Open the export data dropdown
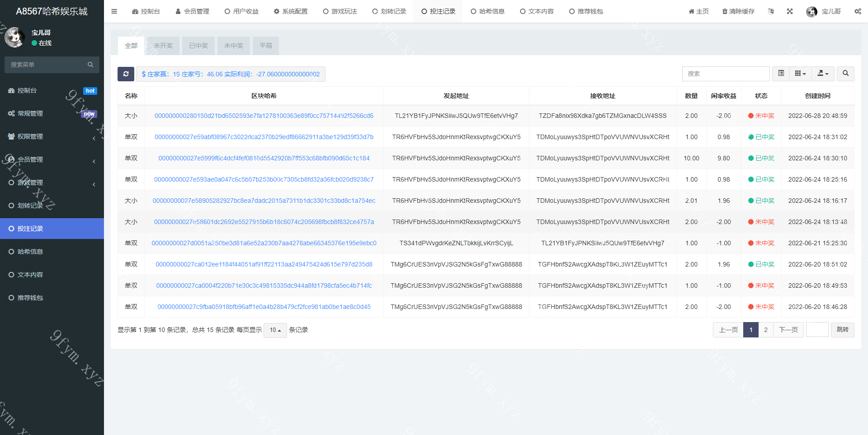This screenshot has height=435, width=868. click(823, 73)
